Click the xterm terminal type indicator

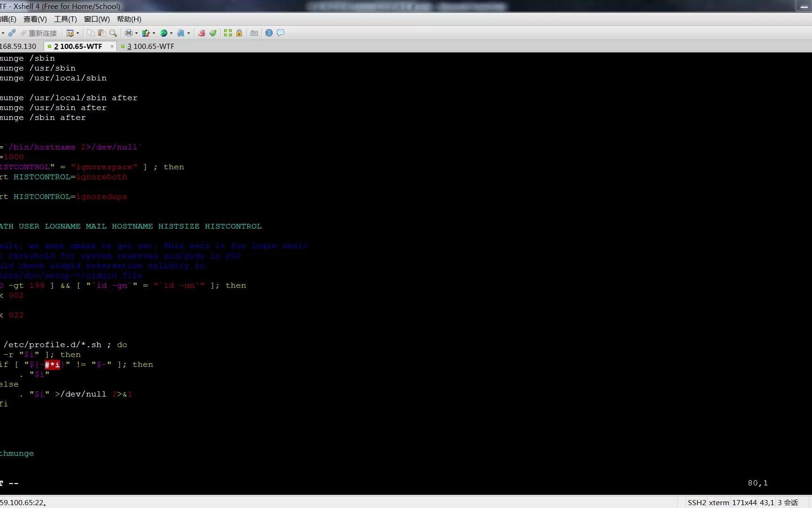tap(718, 502)
